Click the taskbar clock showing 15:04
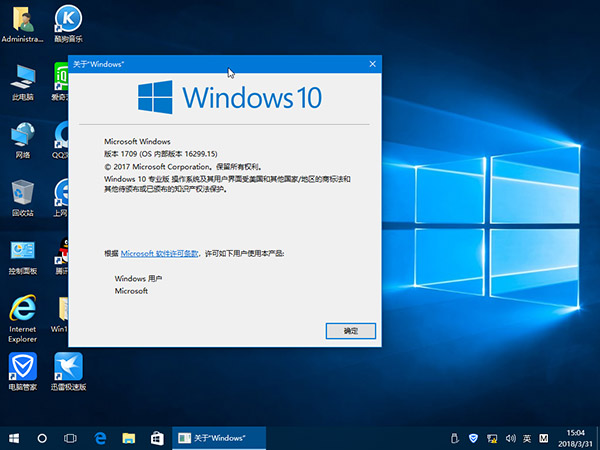600x450 pixels. [x=575, y=438]
